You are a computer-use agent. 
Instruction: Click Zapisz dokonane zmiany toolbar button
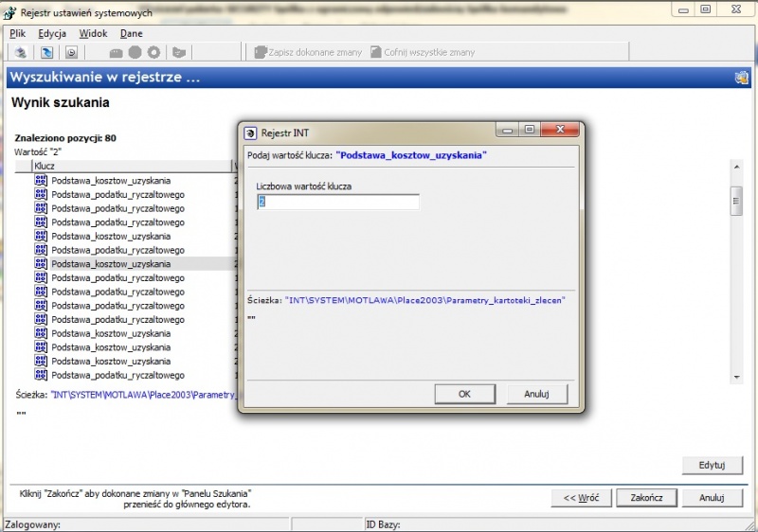click(x=308, y=52)
